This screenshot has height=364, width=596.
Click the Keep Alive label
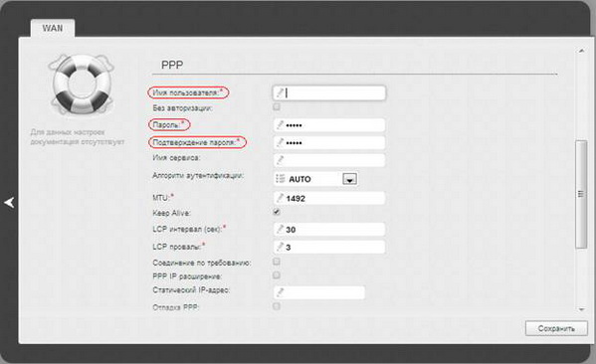pyautogui.click(x=171, y=213)
